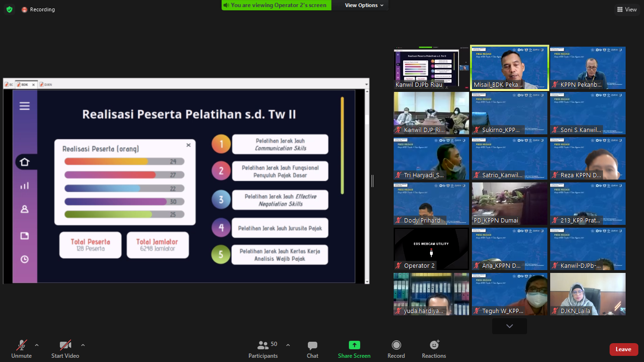The width and height of the screenshot is (644, 362).
Task: Switch the gallery layout with View
Action: click(x=626, y=9)
